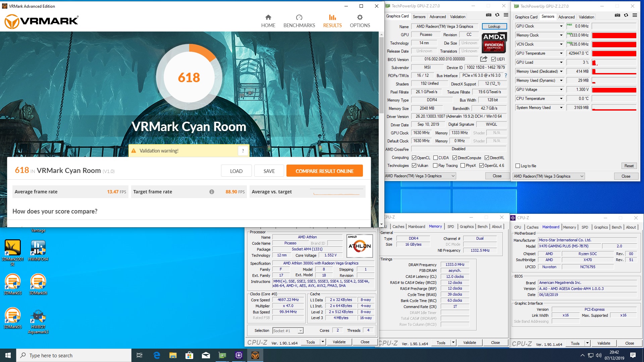Open the OPTIONS gear icon

coord(360,17)
